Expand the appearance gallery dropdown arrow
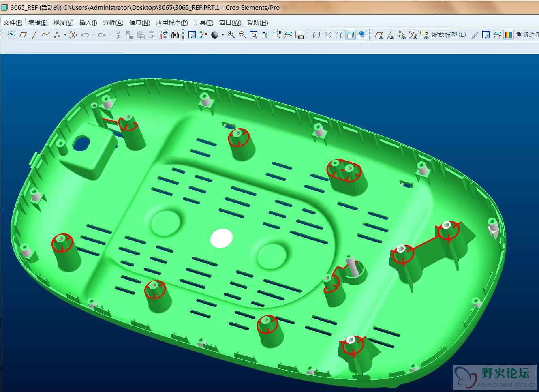Screen dimensions: 539x392 (222, 35)
